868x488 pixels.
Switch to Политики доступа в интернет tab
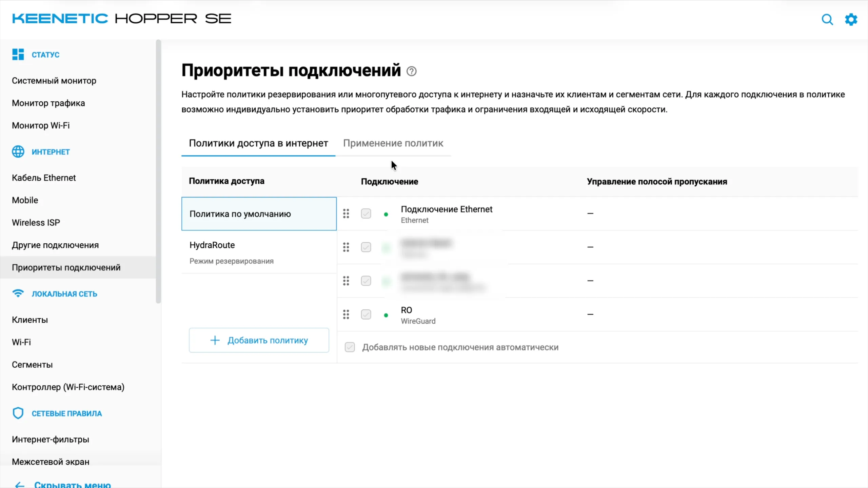coord(258,143)
